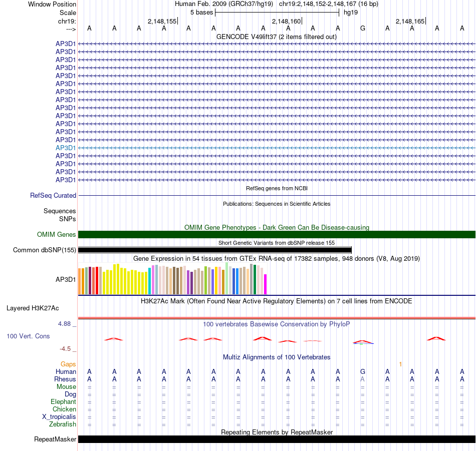Viewport: 476px width, 451px height.
Task: Select the Rhesus alignment row label
Action: coord(65,379)
